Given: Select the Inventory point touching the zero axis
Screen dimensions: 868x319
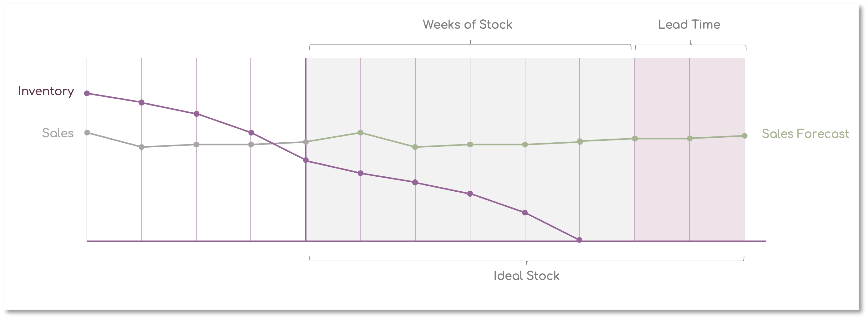Looking at the screenshot, I should pyautogui.click(x=579, y=240).
